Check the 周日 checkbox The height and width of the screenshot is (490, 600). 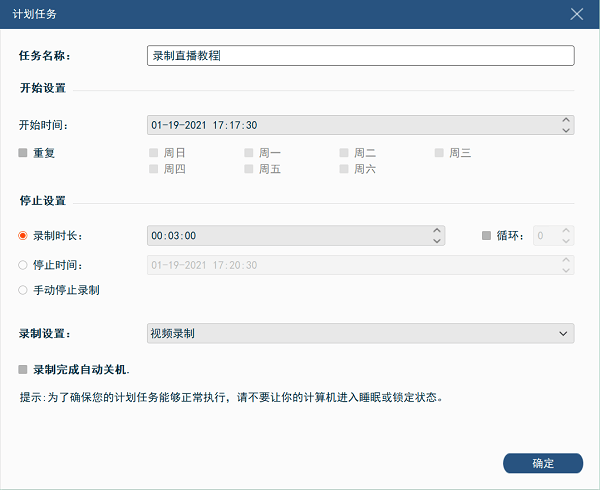(x=153, y=153)
